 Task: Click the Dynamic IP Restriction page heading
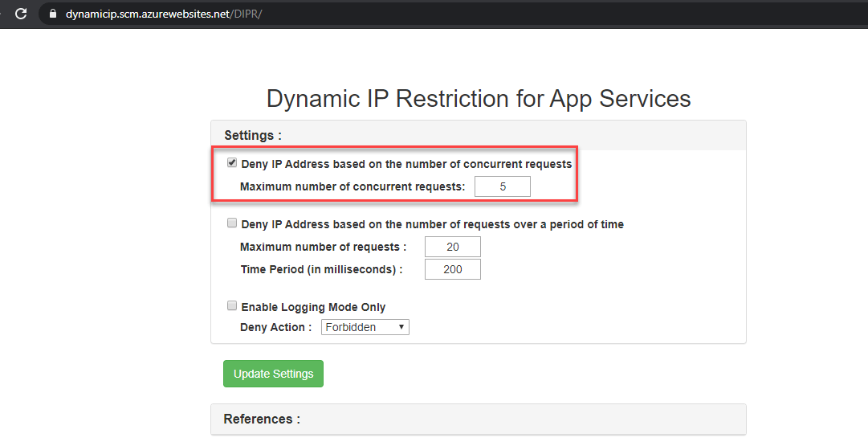(479, 98)
